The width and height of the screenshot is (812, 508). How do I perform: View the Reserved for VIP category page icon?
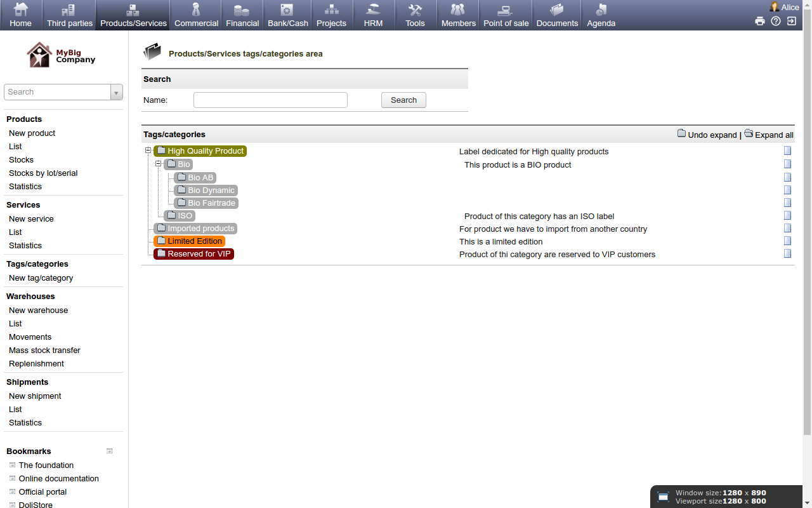click(x=787, y=253)
